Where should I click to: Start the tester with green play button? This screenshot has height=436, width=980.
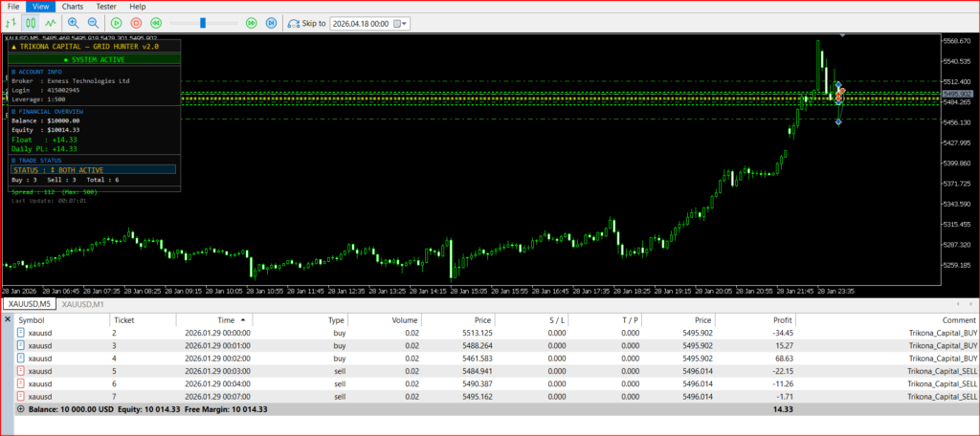pos(116,23)
